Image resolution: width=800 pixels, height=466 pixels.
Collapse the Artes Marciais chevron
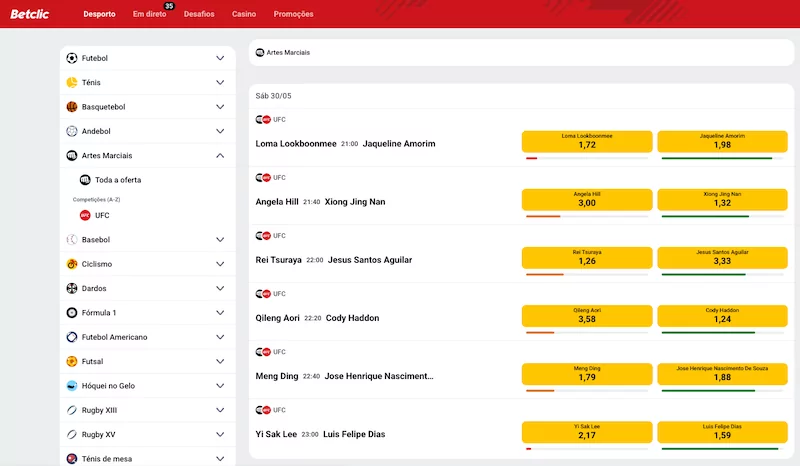(220, 155)
